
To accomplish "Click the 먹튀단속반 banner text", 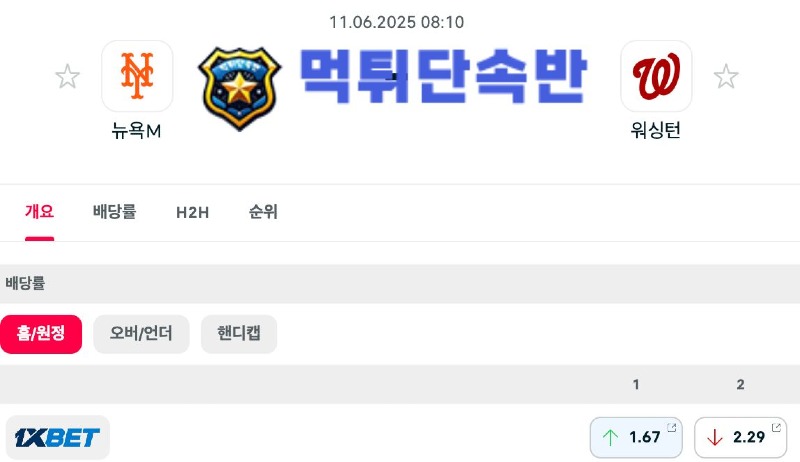I will click(443, 76).
